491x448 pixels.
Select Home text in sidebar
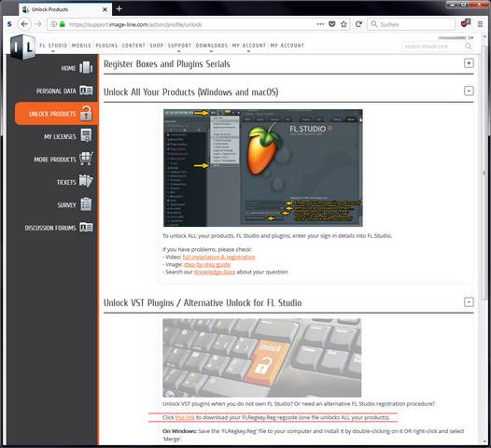point(68,68)
